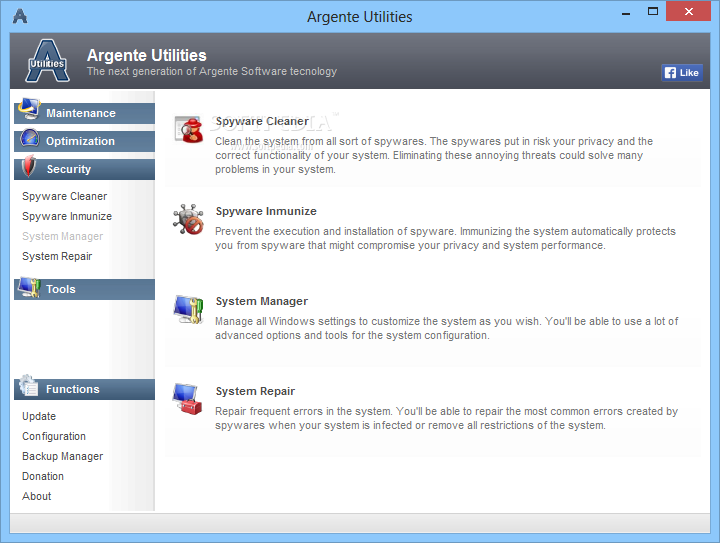
Task: Close the Argente Utilities window
Action: coord(688,11)
